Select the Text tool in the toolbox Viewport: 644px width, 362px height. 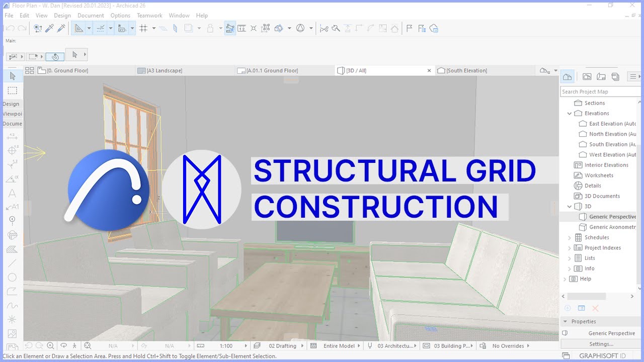tap(13, 193)
